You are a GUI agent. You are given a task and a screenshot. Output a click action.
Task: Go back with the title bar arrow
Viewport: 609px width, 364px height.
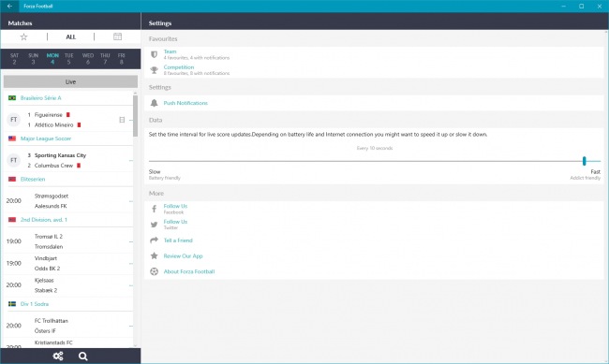coord(9,6)
